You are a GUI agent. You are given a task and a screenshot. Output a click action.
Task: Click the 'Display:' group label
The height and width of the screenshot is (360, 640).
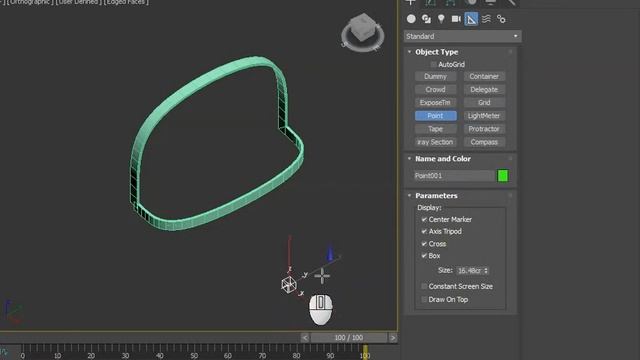(429, 208)
